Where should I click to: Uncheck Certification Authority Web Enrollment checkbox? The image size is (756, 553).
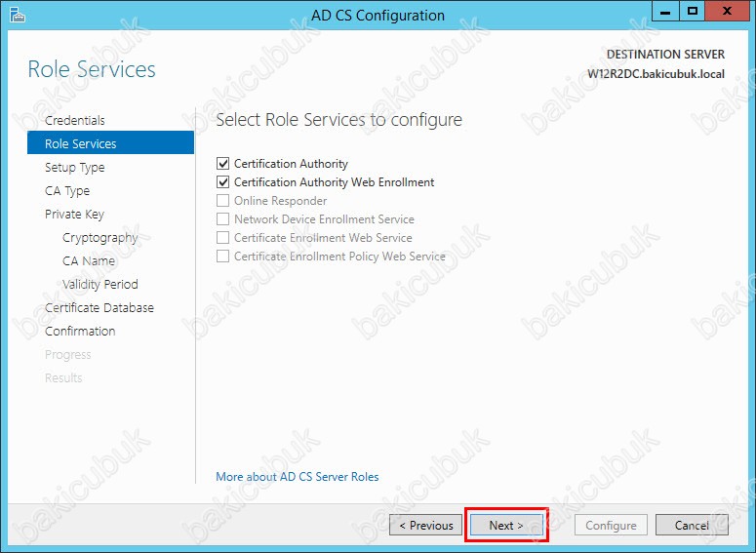(222, 182)
